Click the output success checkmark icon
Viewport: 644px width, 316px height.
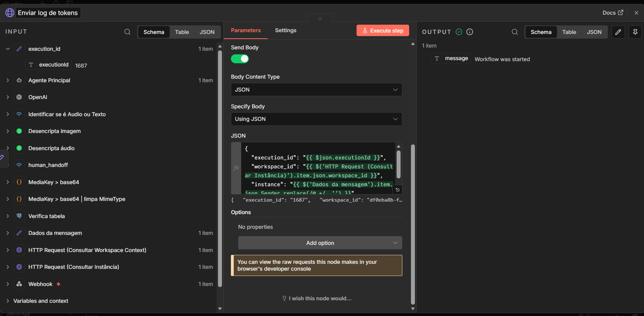pos(459,32)
